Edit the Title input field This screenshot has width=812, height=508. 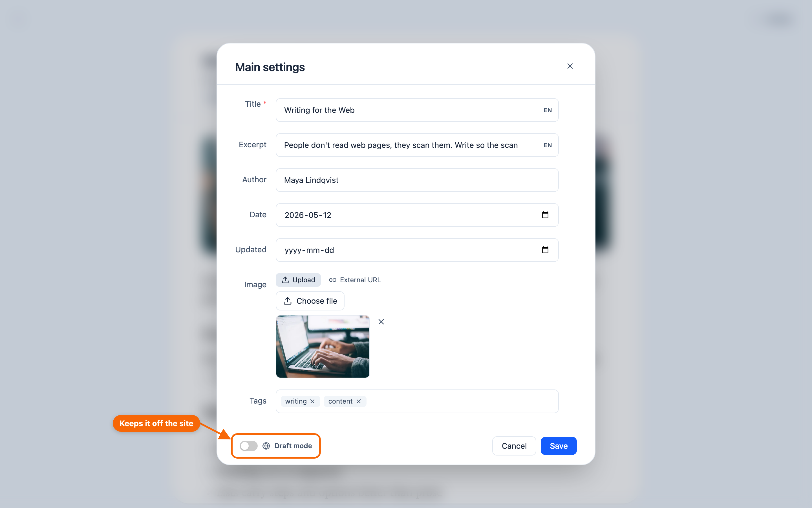[417, 110]
